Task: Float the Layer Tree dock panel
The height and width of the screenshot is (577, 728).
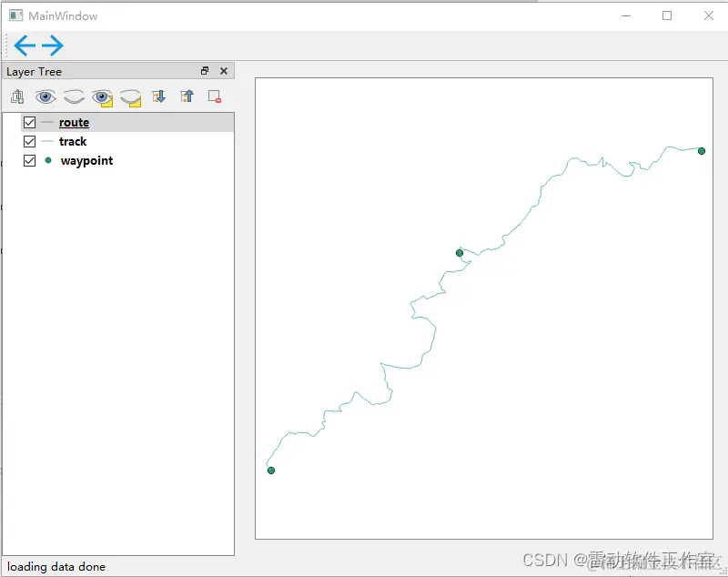Action: 205,71
